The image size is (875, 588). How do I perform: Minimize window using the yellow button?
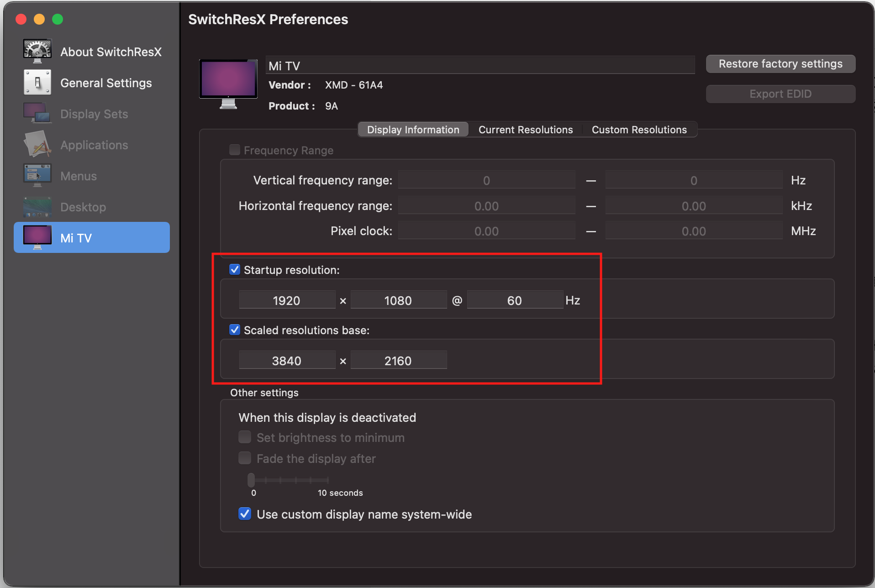(39, 19)
